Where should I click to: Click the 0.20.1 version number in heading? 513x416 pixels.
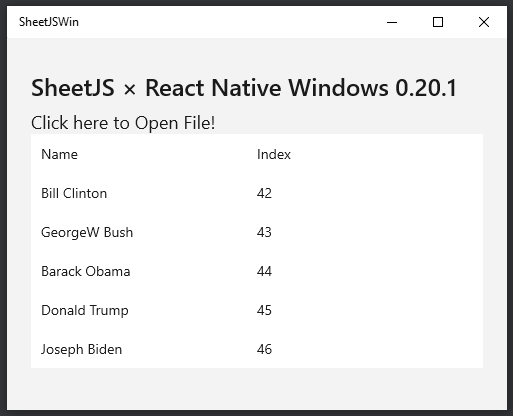[426, 88]
